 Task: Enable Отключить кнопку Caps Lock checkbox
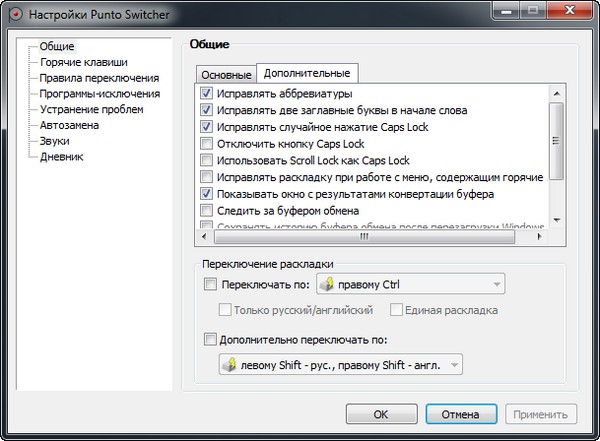(207, 144)
